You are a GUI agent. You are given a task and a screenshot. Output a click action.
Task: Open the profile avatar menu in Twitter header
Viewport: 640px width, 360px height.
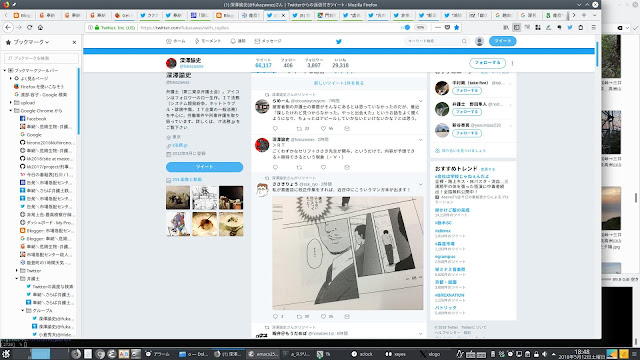[x=479, y=41]
